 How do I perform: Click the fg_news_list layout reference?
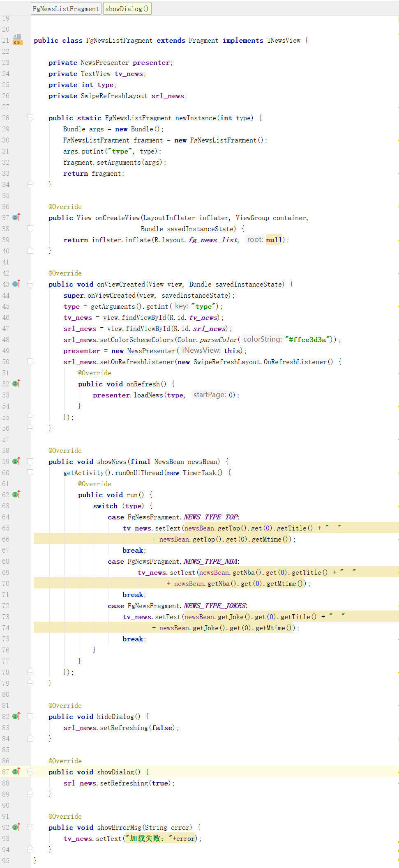point(213,240)
